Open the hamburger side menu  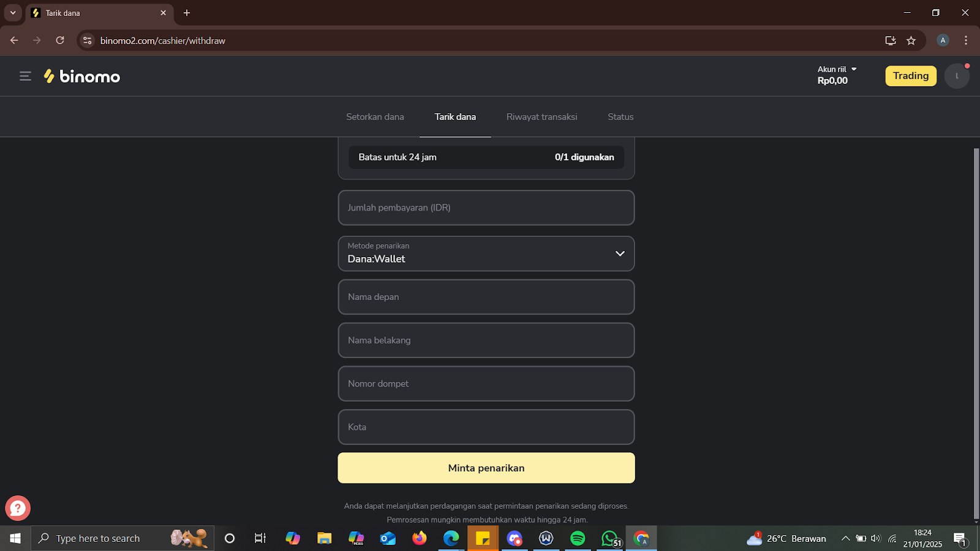[x=25, y=76]
